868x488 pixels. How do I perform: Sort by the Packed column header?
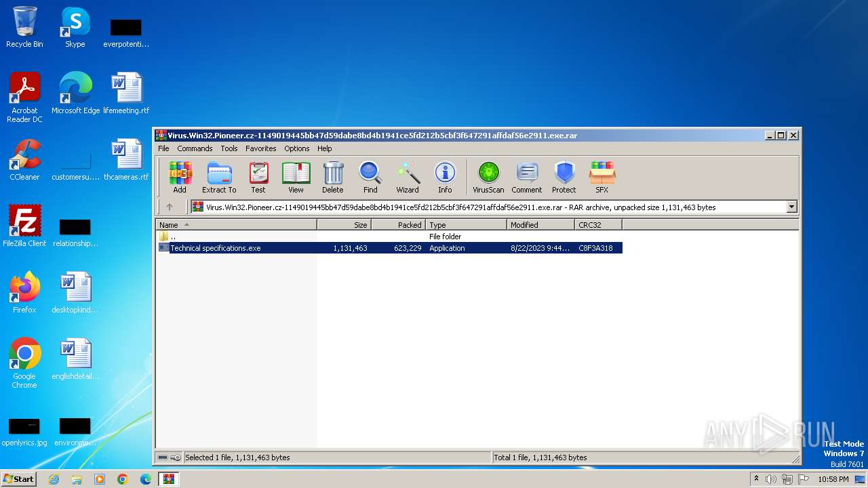(x=398, y=225)
